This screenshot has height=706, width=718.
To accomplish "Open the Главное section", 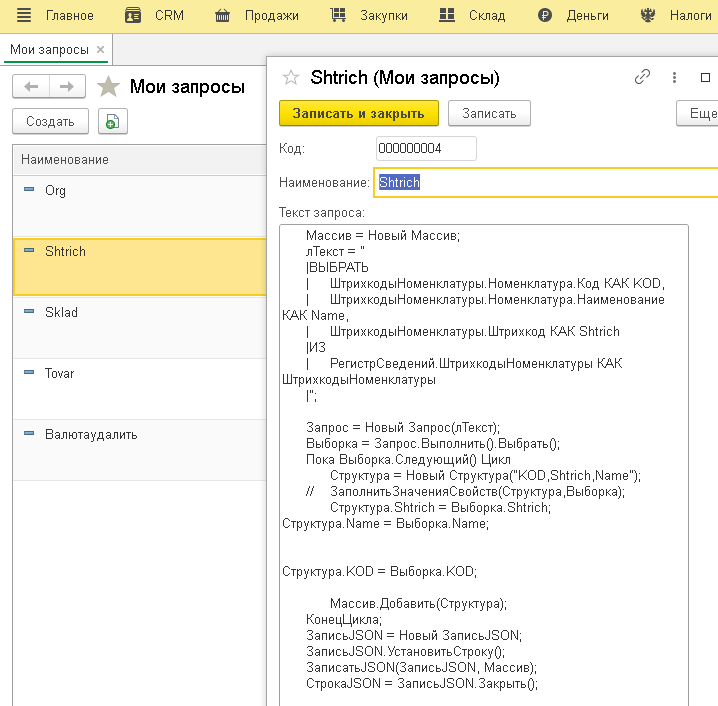I will coord(70,16).
